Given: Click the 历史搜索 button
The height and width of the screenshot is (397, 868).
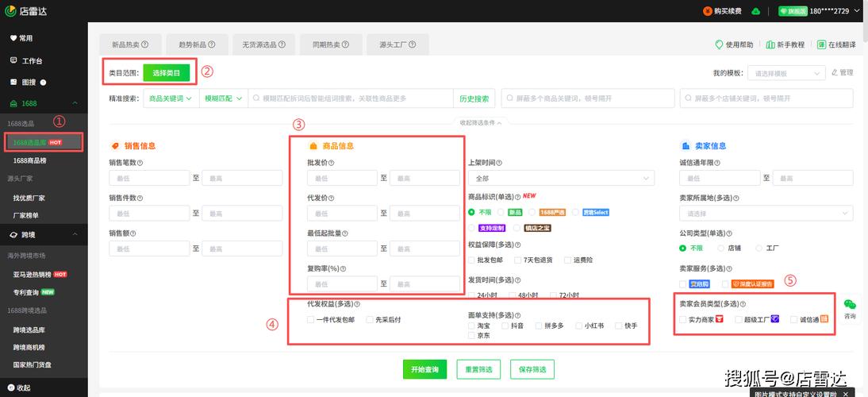Looking at the screenshot, I should click(x=474, y=98).
